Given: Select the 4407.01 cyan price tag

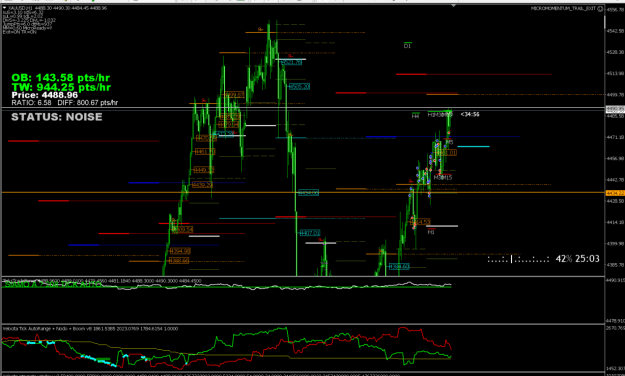Looking at the screenshot, I should pos(309,233).
